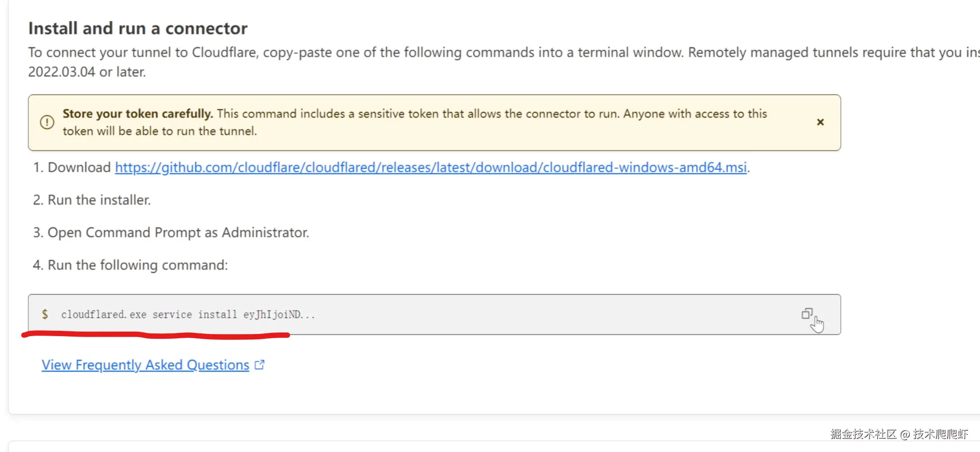Click the truncated token eyJhIjoiND...
Image resolution: width=980 pixels, height=452 pixels.
279,314
